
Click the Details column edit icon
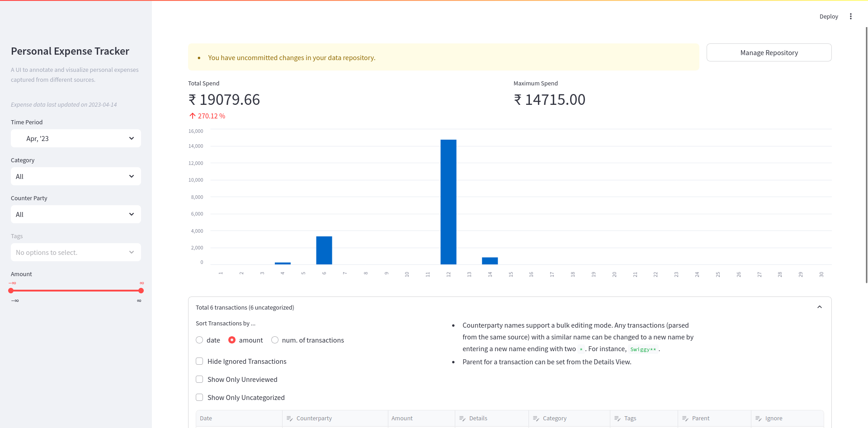[462, 419]
